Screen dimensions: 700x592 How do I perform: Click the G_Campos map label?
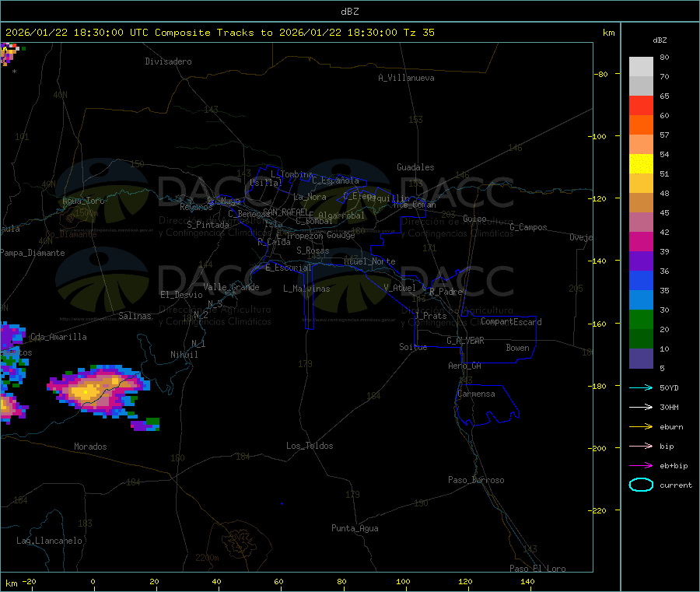[528, 227]
